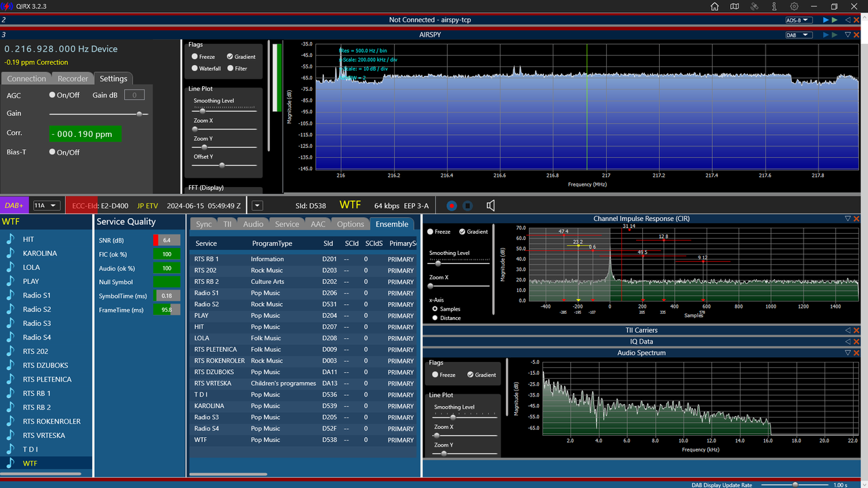Click the satellite icon in title bar

coord(754,7)
